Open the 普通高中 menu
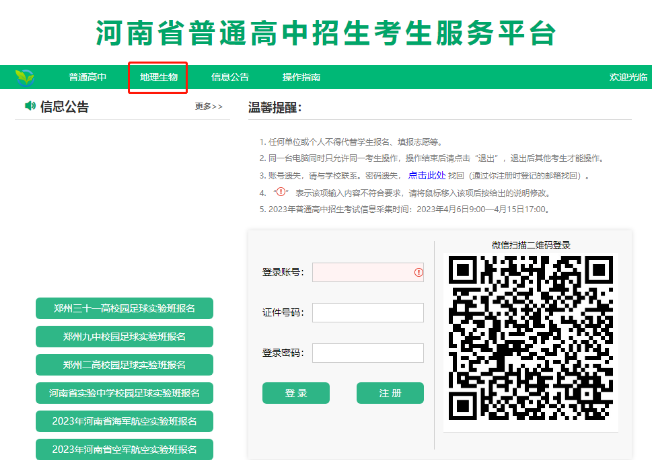 87,77
